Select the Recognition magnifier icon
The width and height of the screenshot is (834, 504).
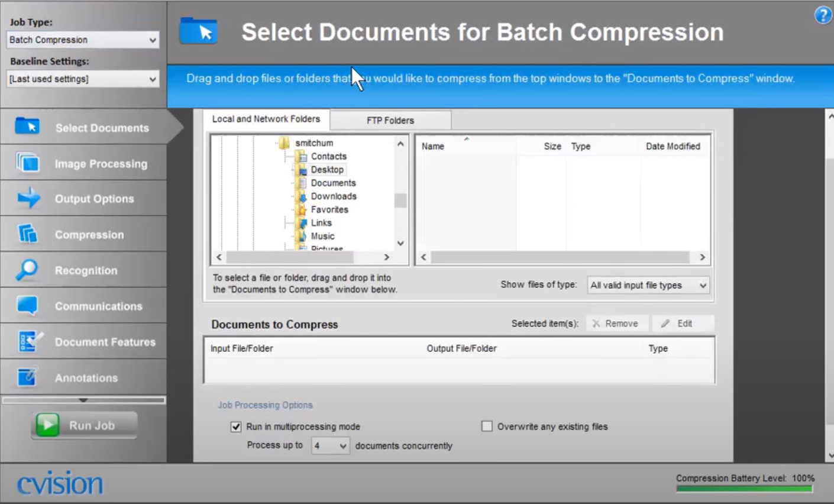point(27,270)
